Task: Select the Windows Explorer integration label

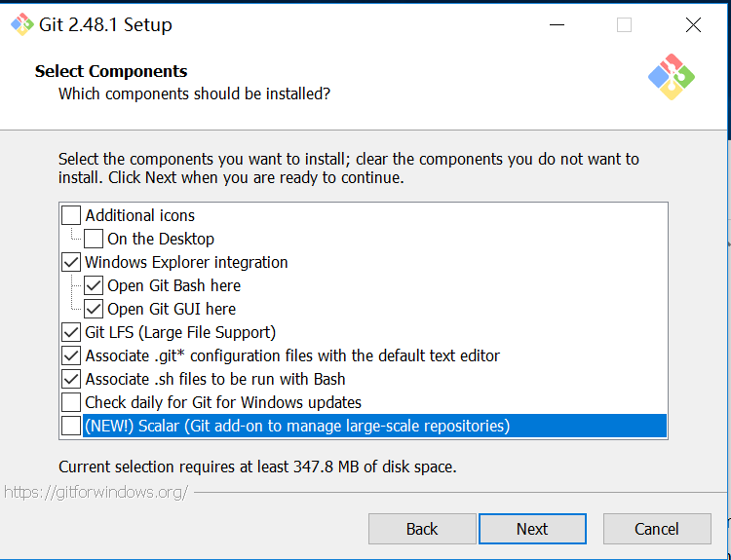Action: 186,262
